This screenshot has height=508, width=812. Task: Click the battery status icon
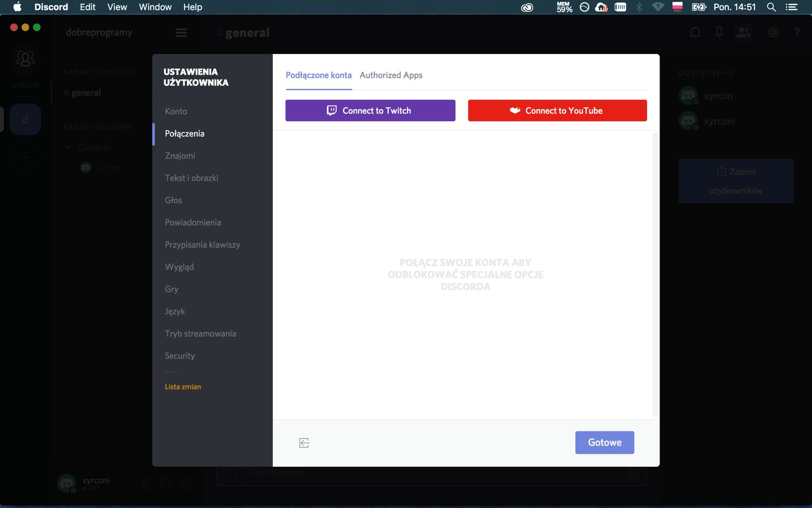pos(699,7)
